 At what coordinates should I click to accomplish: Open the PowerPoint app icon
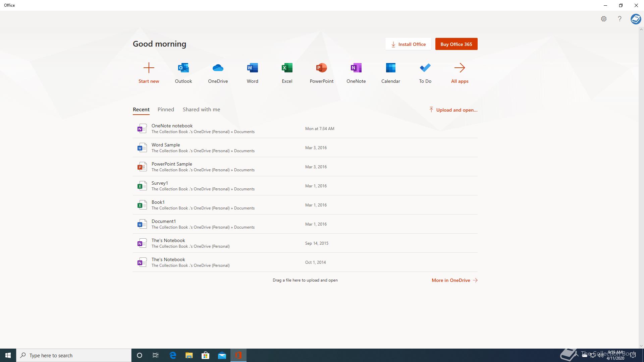(322, 68)
